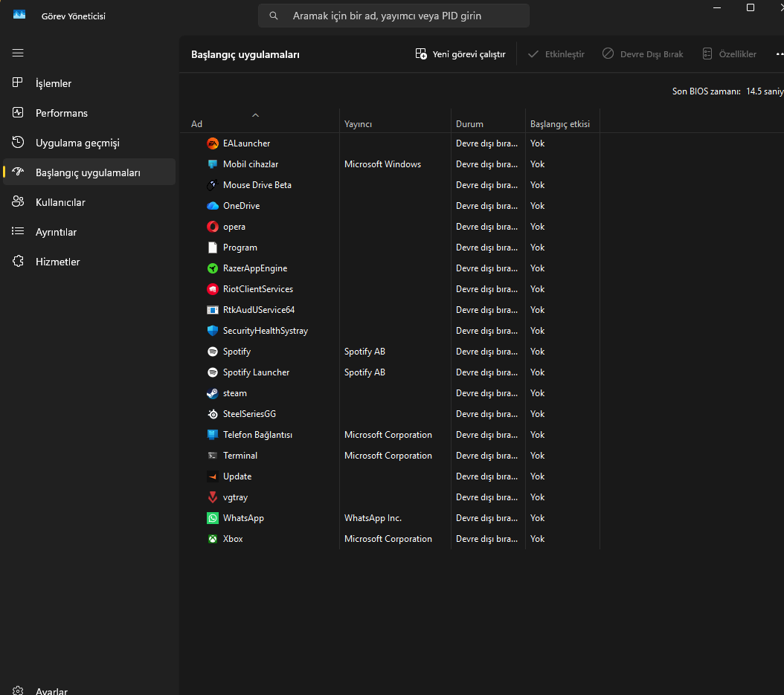
Task: Click the Terminal row status cell
Action: 486,456
